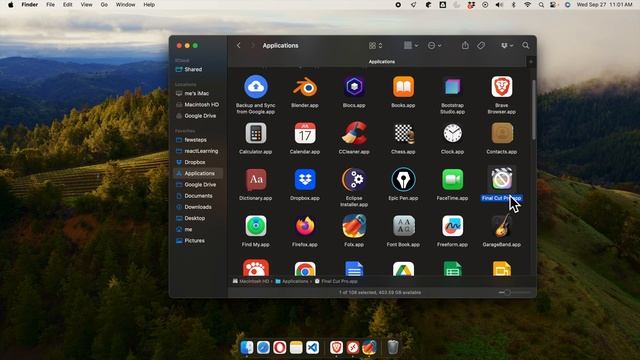
Task: Select the Eclipse Installer.app icon
Action: (x=354, y=180)
